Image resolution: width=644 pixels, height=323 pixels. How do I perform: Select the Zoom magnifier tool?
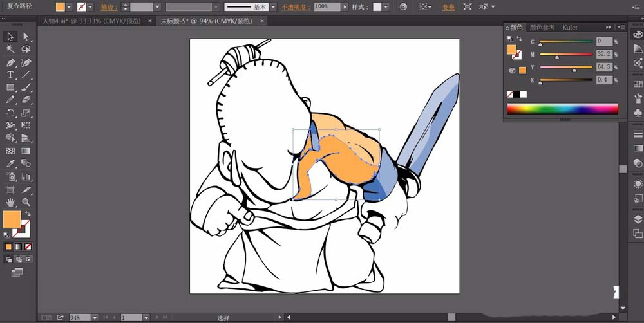[26, 202]
